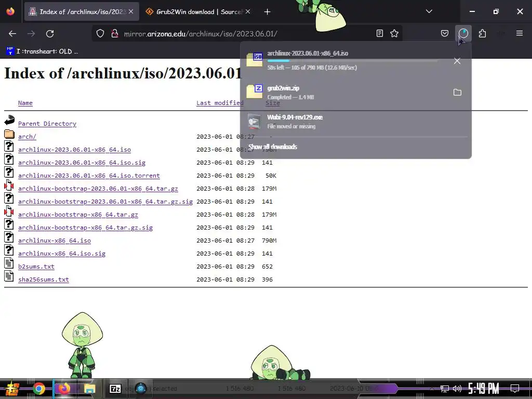Open File Explorer from taskbar
Viewport: 532px width, 399px height.
(90, 389)
